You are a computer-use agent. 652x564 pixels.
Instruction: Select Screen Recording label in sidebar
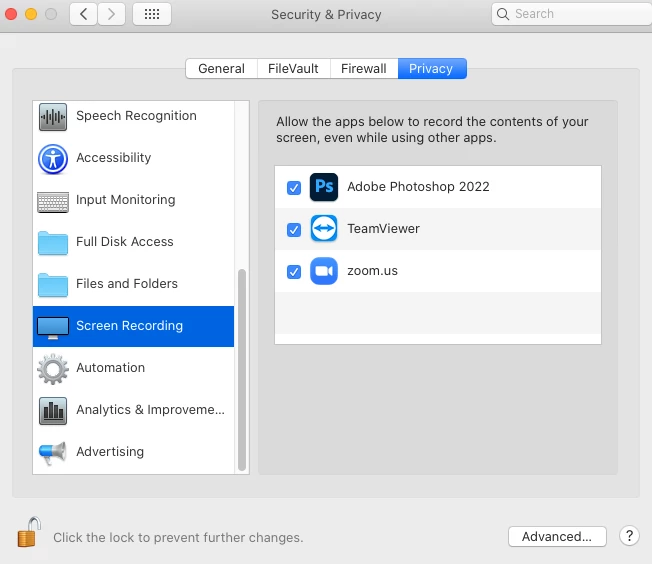[129, 326]
